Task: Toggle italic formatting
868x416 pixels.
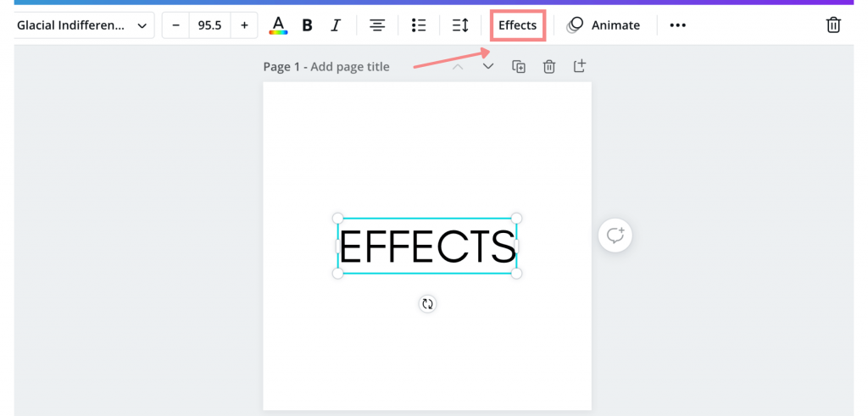Action: [335, 25]
